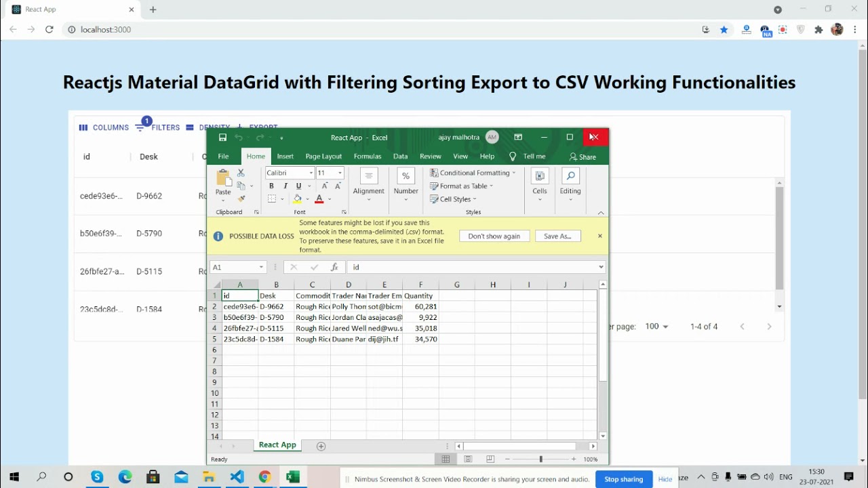Increase font size with larger A

325,186
